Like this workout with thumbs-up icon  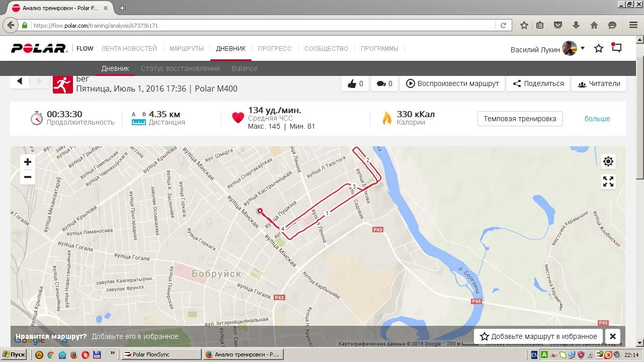[x=355, y=83]
